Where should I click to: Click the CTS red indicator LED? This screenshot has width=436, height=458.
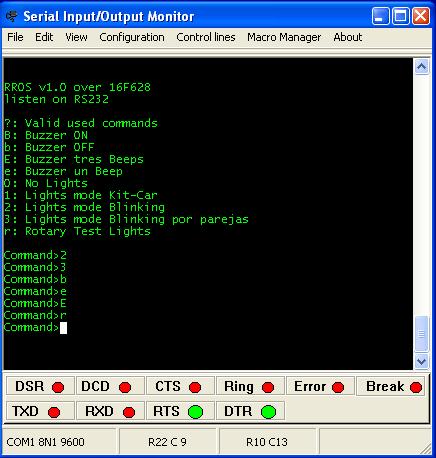(x=195, y=387)
